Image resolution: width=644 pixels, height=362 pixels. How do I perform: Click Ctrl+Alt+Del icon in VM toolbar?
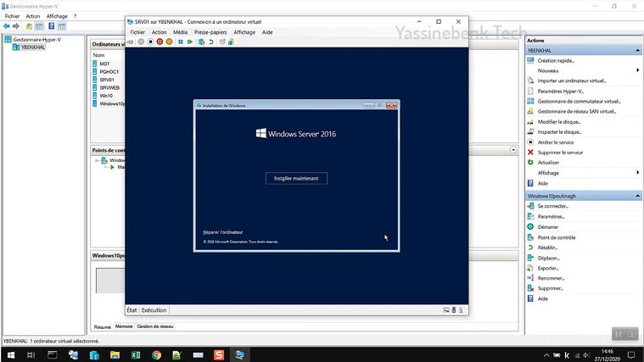[x=130, y=42]
